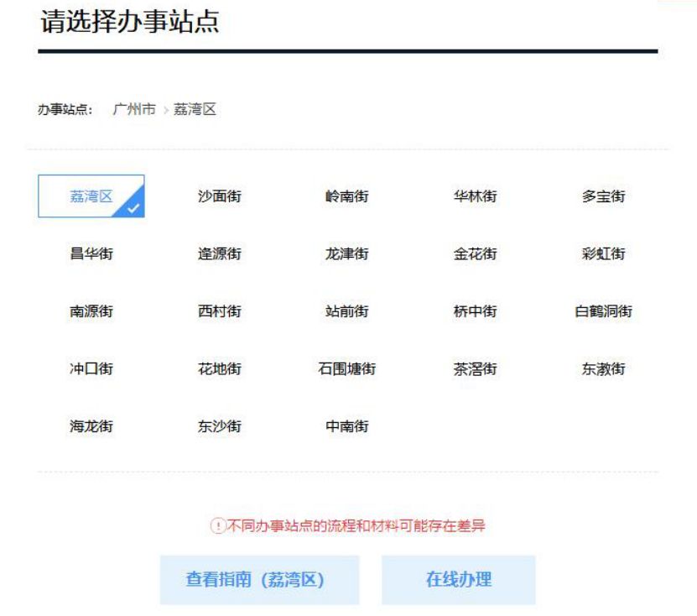Select 站前街 station option
Viewport: 697px width, 616px height.
[346, 311]
